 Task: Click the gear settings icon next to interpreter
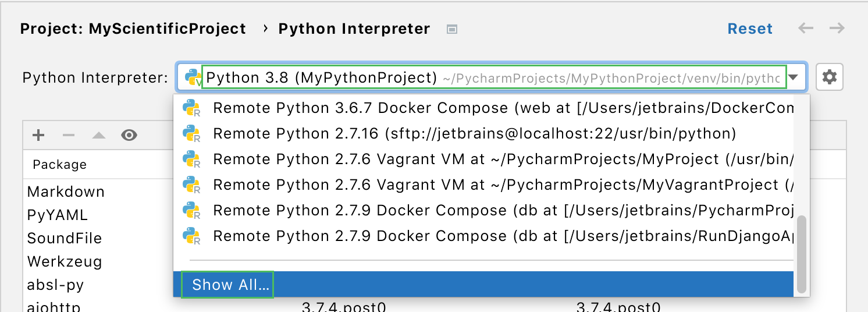point(830,77)
